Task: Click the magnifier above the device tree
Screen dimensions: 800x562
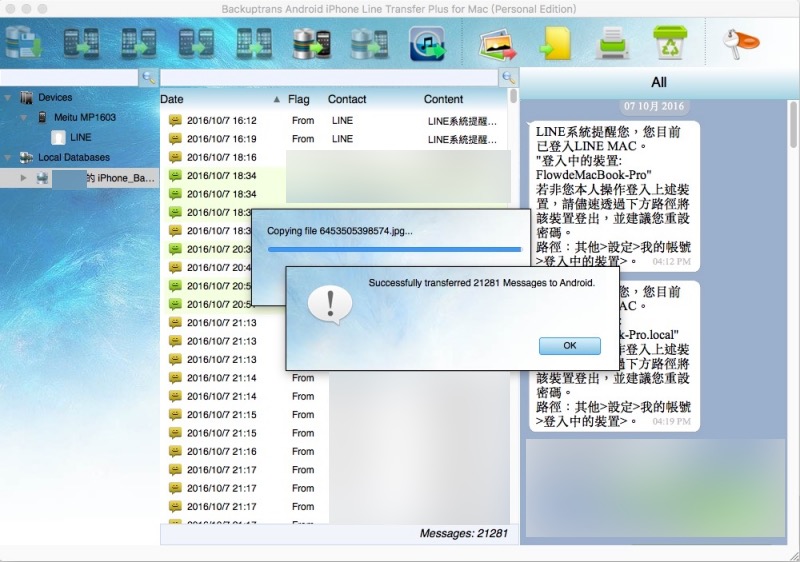Action: tap(148, 78)
